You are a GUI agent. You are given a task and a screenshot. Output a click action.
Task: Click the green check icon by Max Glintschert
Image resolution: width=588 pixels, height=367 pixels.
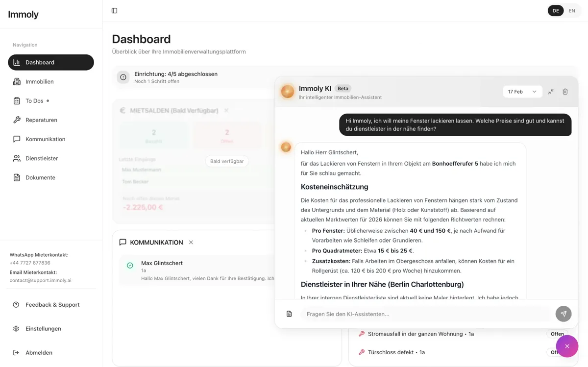(130, 266)
